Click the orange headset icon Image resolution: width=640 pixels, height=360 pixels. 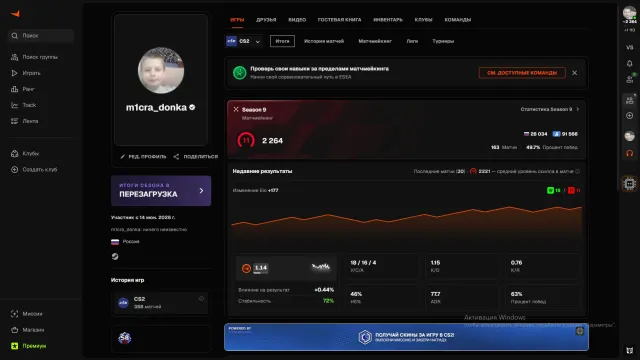[x=629, y=153]
